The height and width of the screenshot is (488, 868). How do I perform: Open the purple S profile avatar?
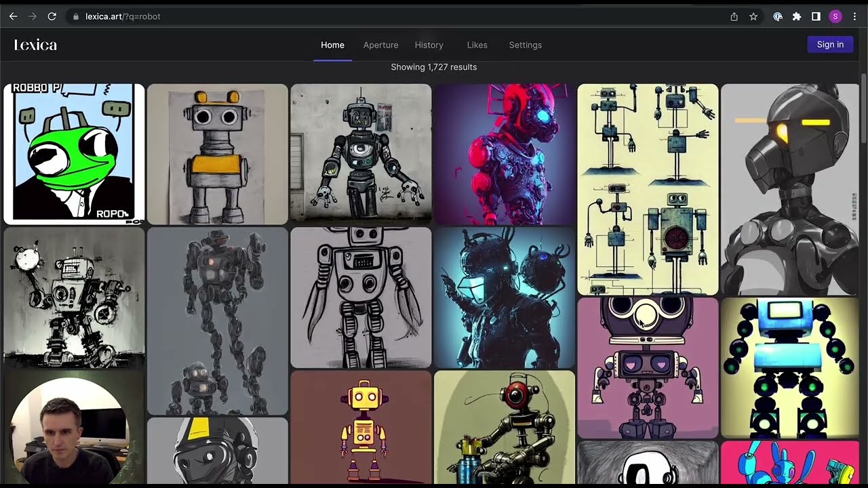point(835,16)
